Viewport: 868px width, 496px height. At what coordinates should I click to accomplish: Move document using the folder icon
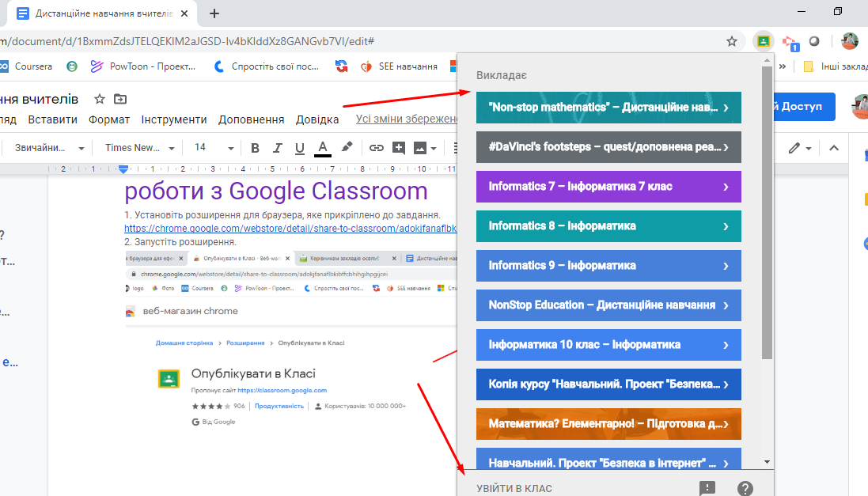click(x=120, y=99)
